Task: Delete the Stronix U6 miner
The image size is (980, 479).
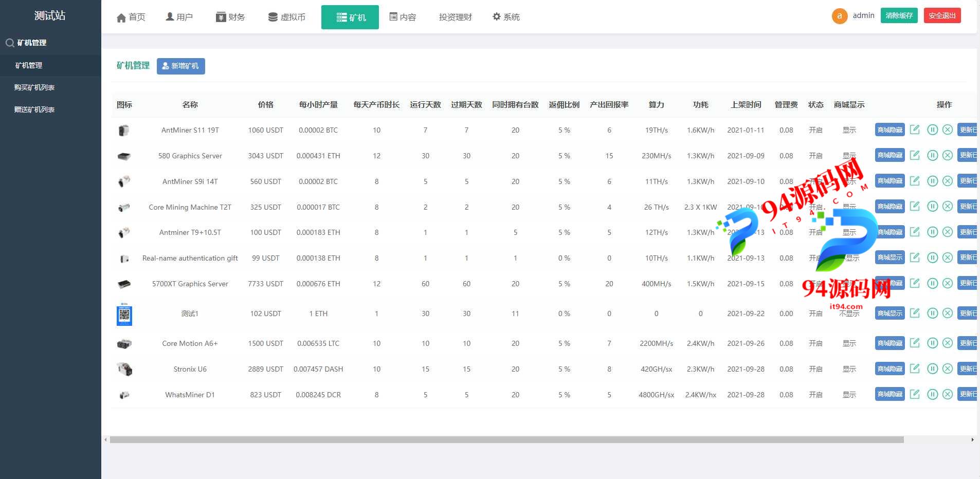Action: (x=948, y=368)
